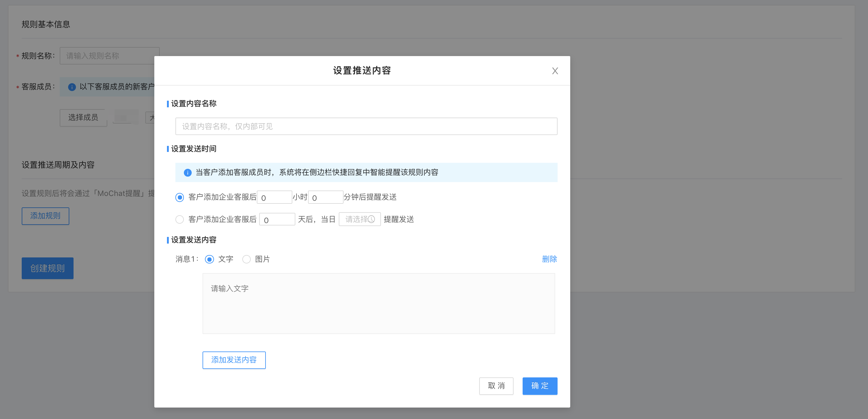Click the 添加发送内容 button
Viewport: 868px width, 419px height.
click(234, 360)
